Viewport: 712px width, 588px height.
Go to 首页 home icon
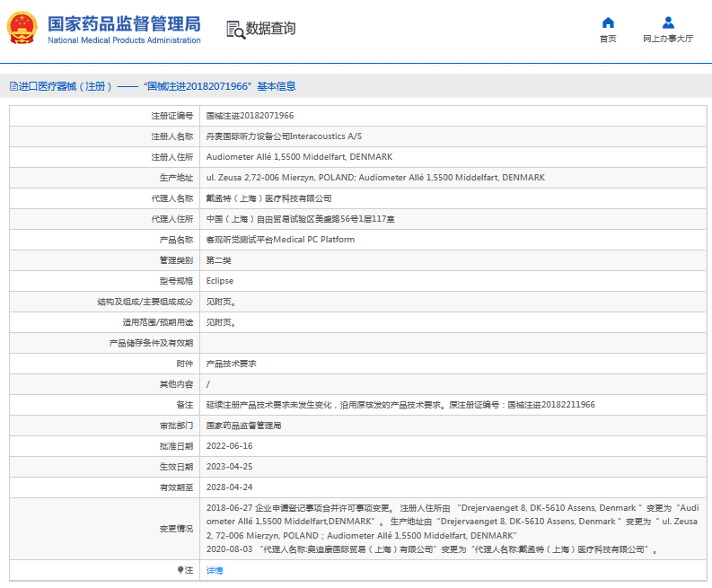click(x=608, y=22)
